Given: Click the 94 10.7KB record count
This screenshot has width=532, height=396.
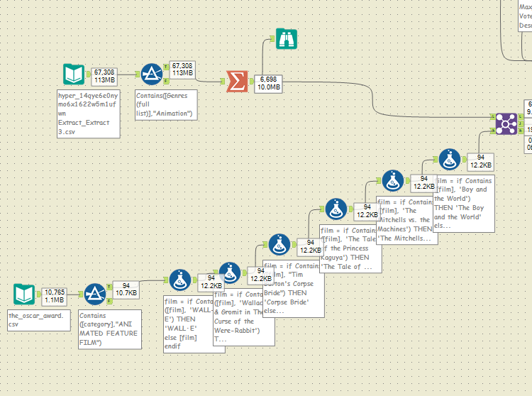Looking at the screenshot, I should coord(126,289).
